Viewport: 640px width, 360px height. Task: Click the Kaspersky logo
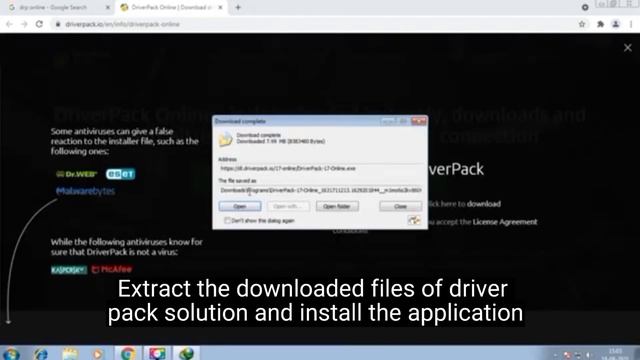click(x=69, y=270)
